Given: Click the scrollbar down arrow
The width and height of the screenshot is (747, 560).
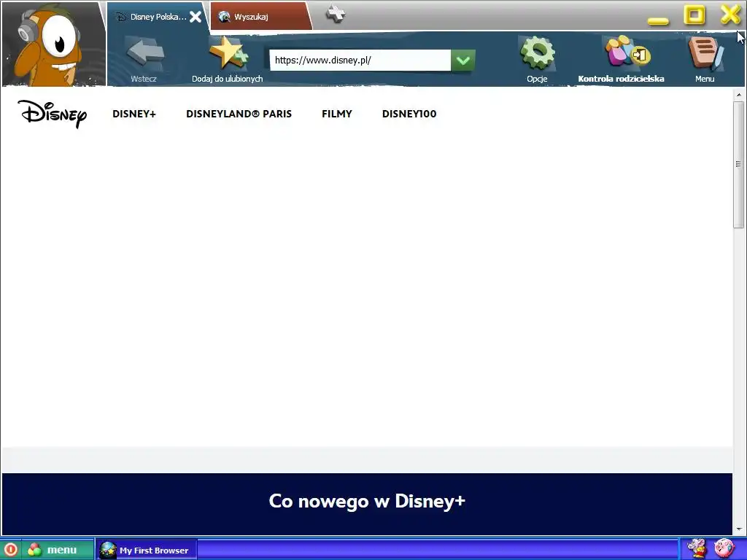Looking at the screenshot, I should pyautogui.click(x=738, y=529).
